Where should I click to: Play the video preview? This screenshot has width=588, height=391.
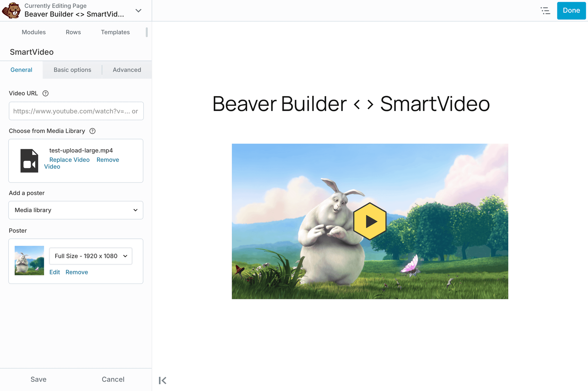[370, 221]
